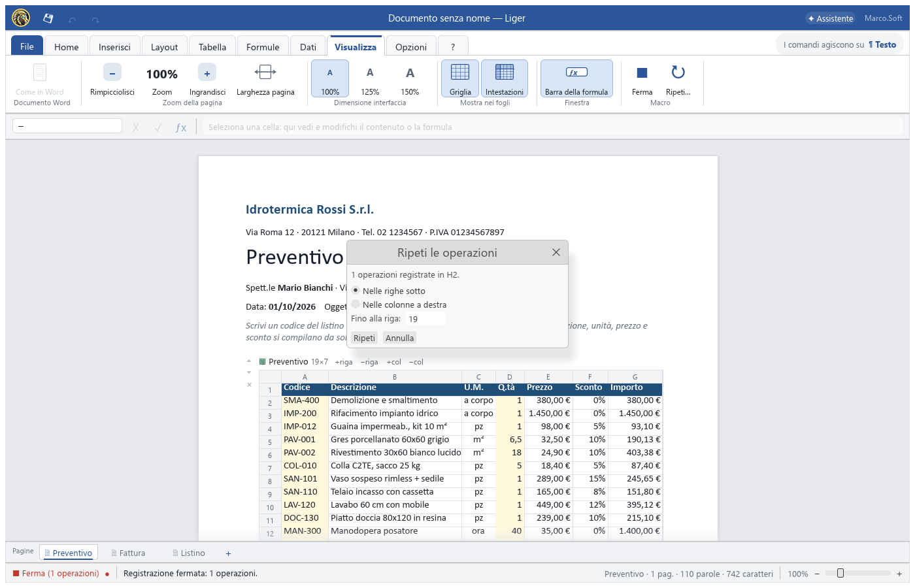Click the formula bar input
Screen dimensions: 915x588
coord(552,127)
